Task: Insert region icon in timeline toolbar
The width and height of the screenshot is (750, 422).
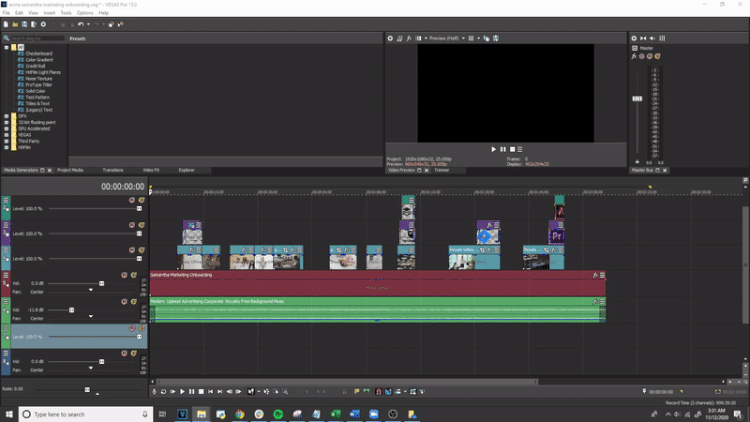Action: 366,392
